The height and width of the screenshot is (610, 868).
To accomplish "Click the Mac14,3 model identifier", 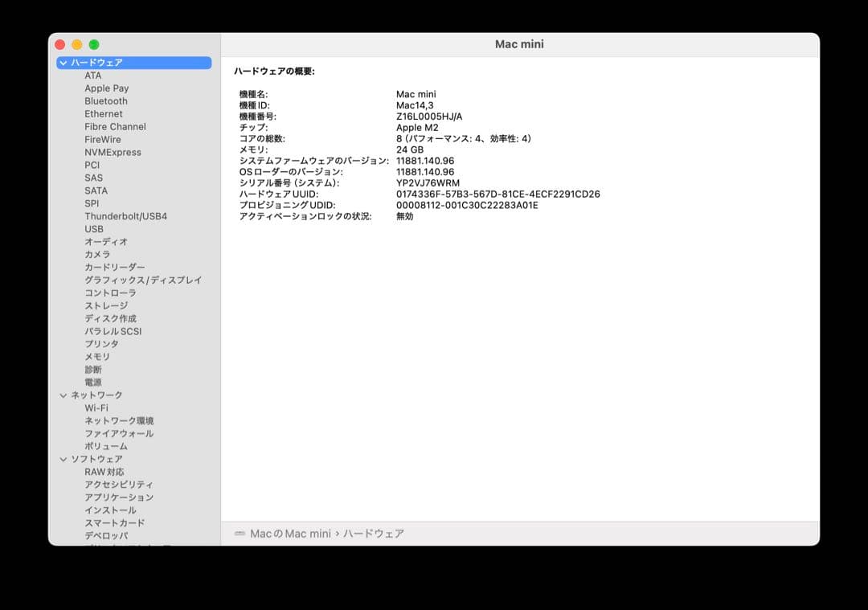I will (x=415, y=106).
